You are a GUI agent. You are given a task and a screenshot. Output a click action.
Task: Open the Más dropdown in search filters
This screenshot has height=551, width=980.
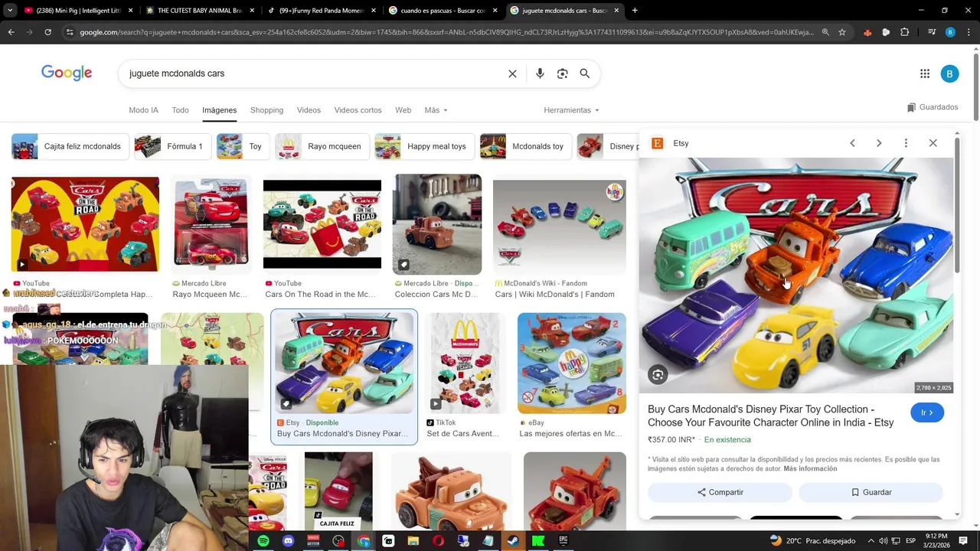[436, 110]
